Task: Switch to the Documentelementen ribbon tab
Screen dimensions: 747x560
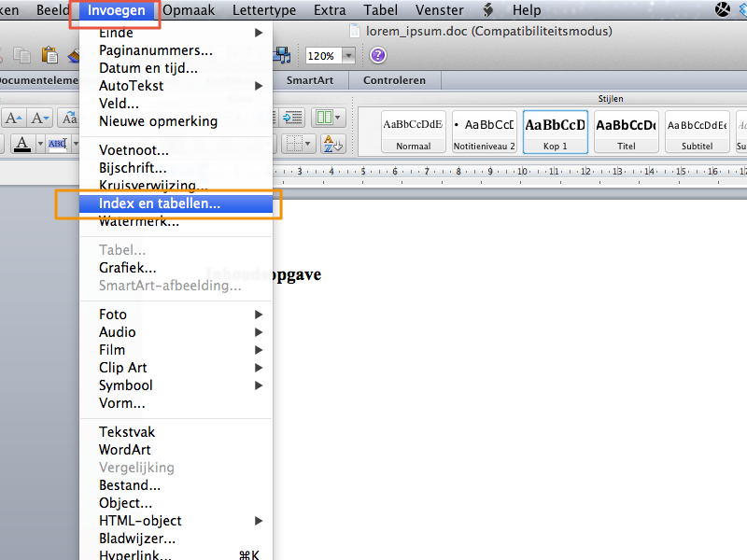Action: click(39, 80)
